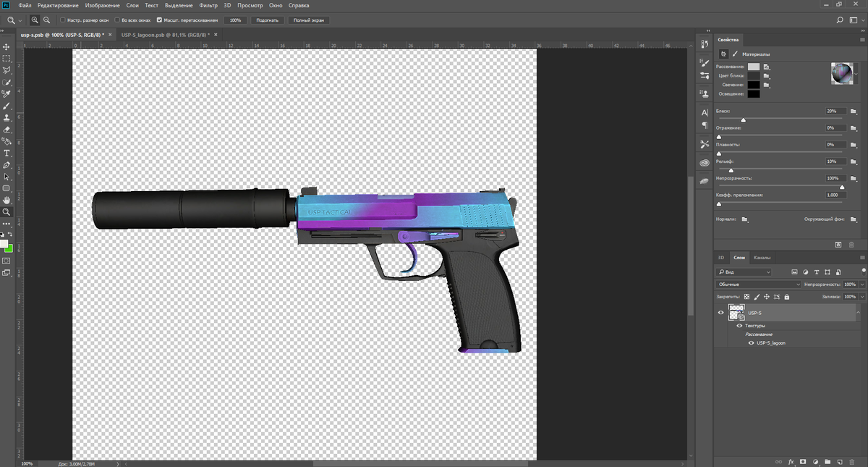
Task: Select the Brush tool in the toolbar
Action: click(7, 106)
